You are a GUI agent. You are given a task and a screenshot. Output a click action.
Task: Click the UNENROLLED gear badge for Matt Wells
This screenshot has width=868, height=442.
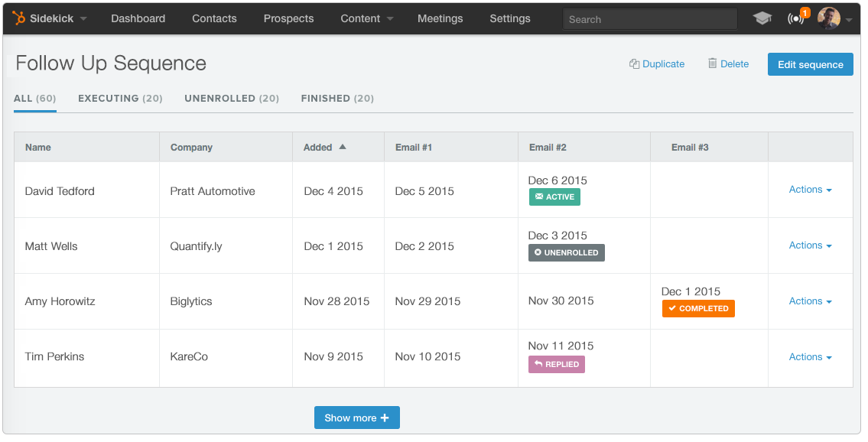[566, 252]
